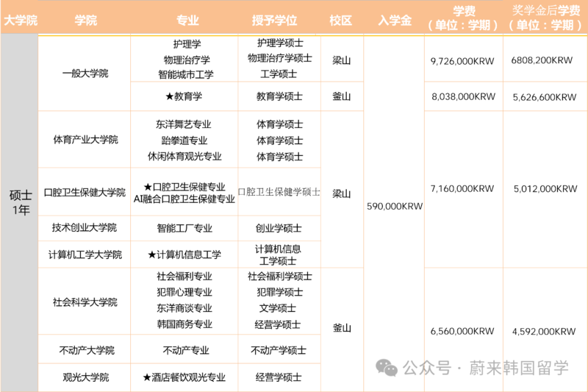588x392 pixels.
Task: Click the 休闲体育观光专业 text
Action: 184,156
